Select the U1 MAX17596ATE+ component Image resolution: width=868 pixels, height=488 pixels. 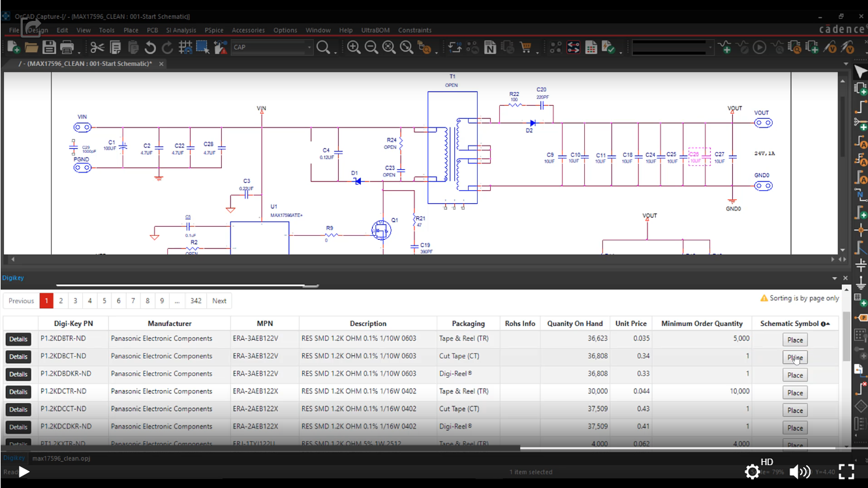click(260, 238)
